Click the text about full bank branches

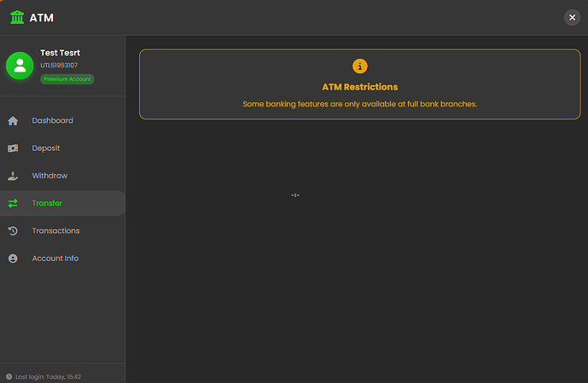point(359,104)
